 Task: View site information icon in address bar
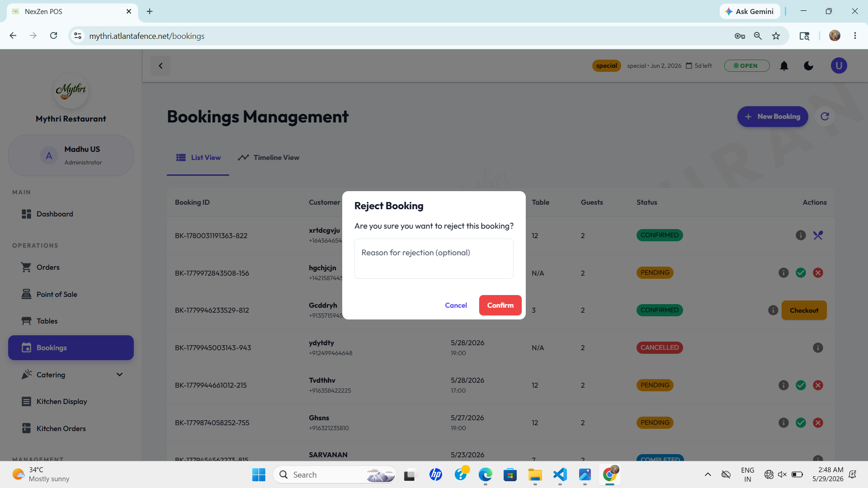(x=78, y=36)
